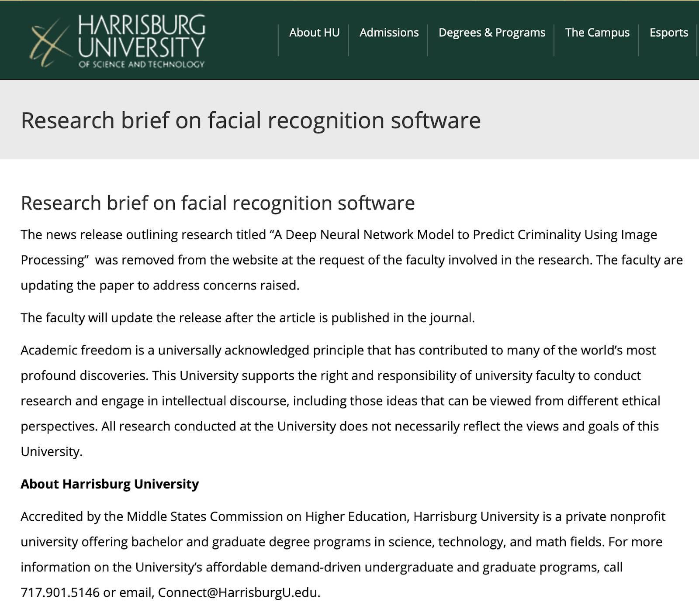Open the Degrees & Programs menu
This screenshot has width=699, height=616.
(492, 33)
